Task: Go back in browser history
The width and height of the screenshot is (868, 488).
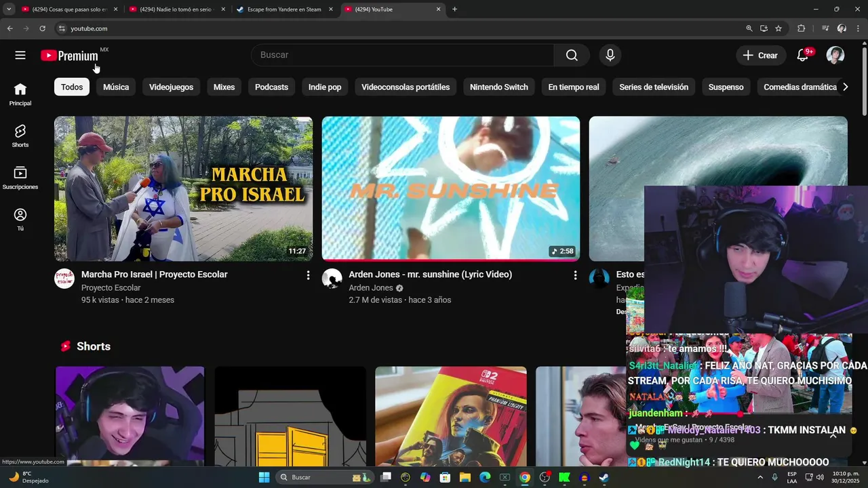Action: pos(9,28)
